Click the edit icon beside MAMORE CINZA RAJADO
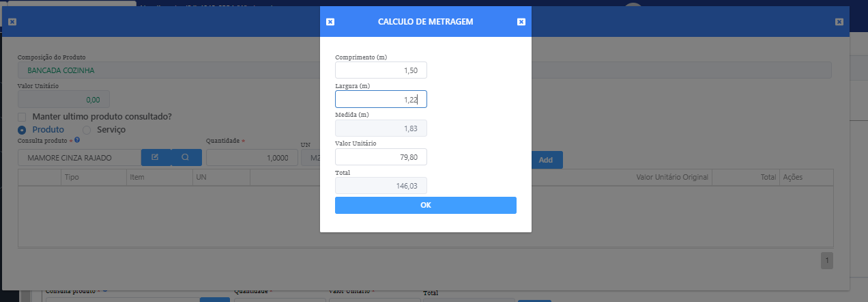The height and width of the screenshot is (302, 868). (156, 158)
